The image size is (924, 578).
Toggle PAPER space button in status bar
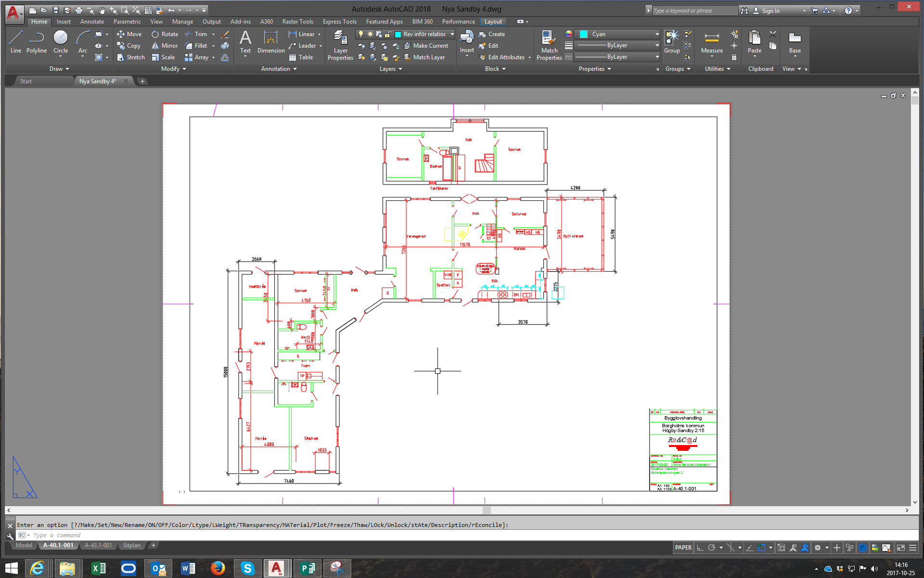pos(683,548)
